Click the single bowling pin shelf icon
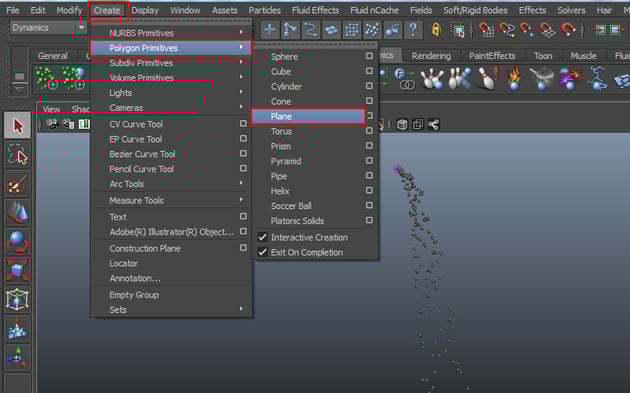Image resolution: width=630 pixels, height=393 pixels. coord(488,78)
